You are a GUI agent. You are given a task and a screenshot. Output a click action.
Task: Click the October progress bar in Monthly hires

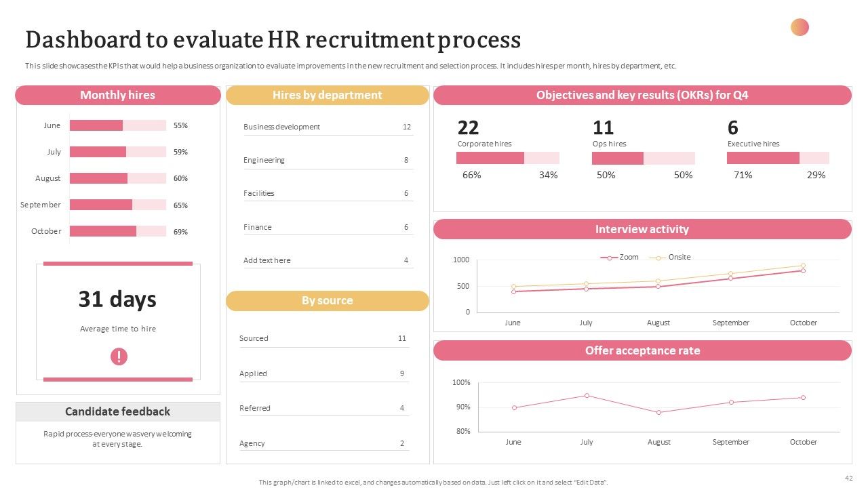118,231
